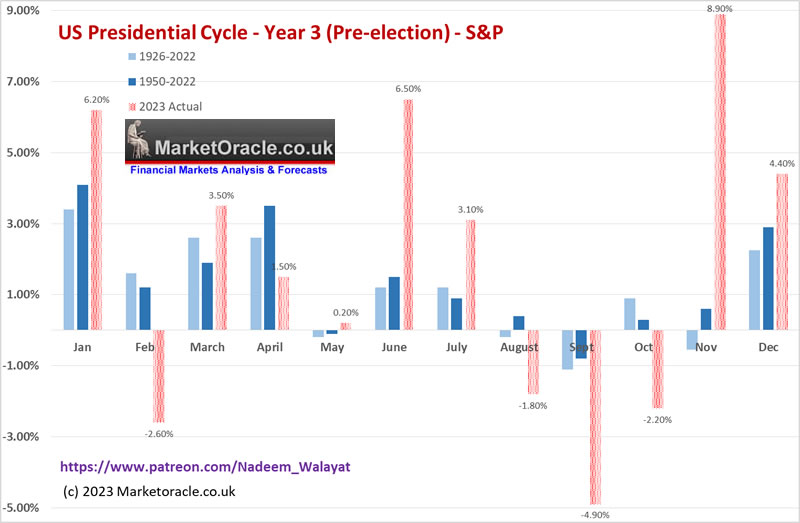This screenshot has height=523, width=800.
Task: Click the copyright 2023 Marketoracle.co.uk text
Action: [x=148, y=491]
